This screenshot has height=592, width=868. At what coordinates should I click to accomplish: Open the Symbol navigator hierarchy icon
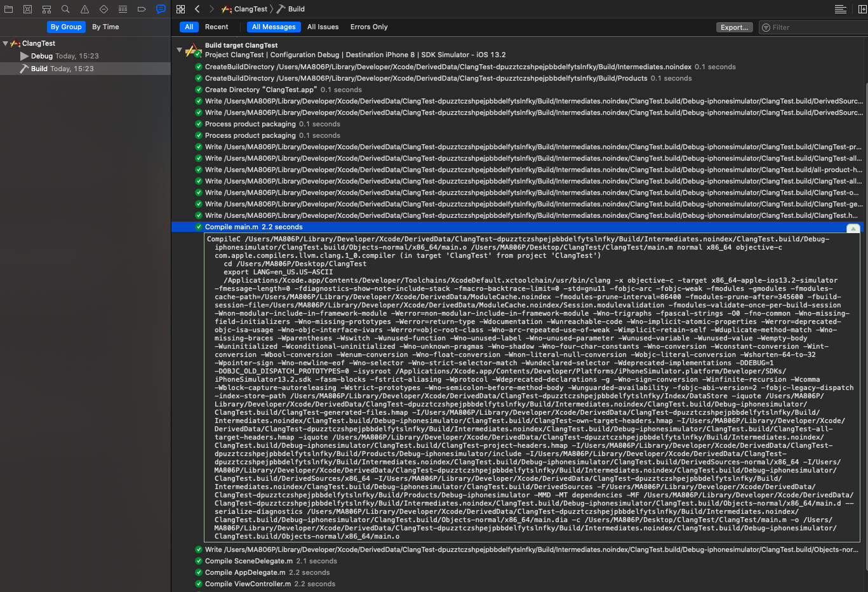coord(46,9)
